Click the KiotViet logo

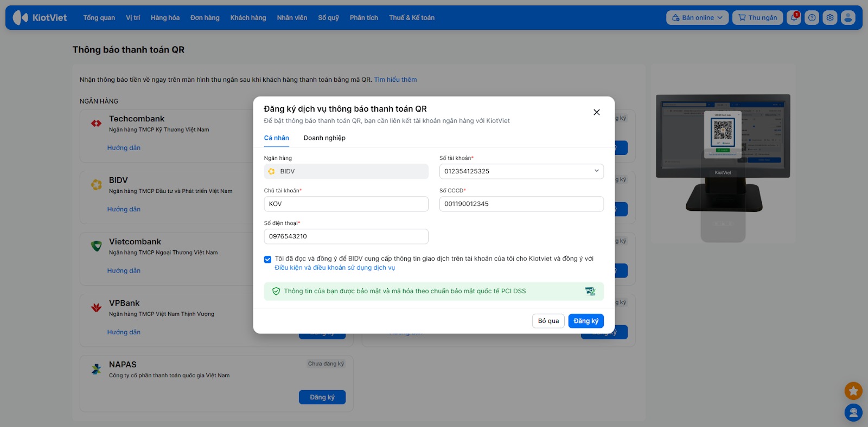coord(40,18)
